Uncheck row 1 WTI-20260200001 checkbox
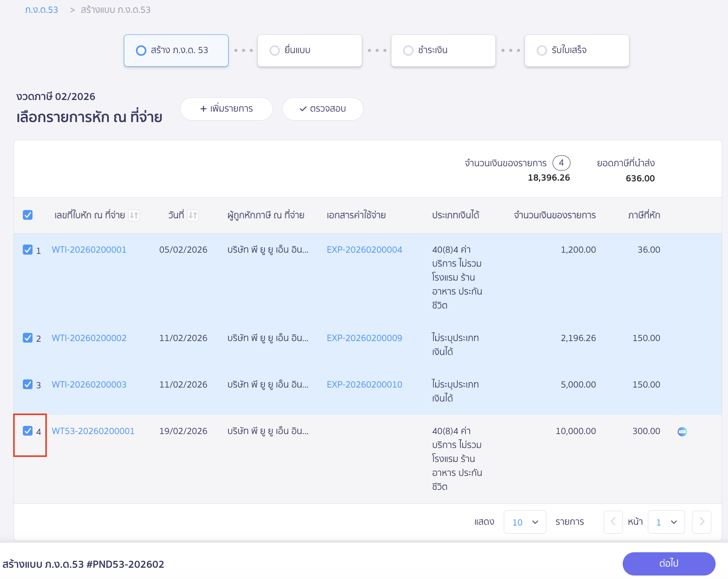 [x=28, y=250]
